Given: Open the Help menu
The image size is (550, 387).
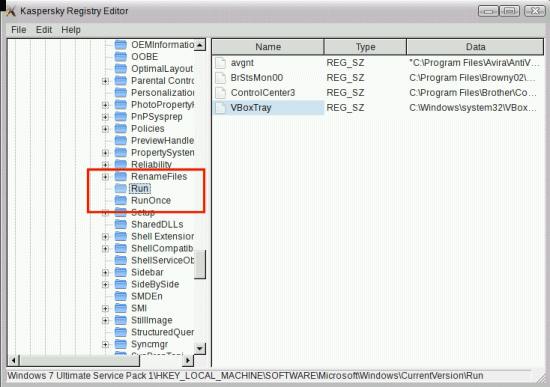Looking at the screenshot, I should pos(71,30).
